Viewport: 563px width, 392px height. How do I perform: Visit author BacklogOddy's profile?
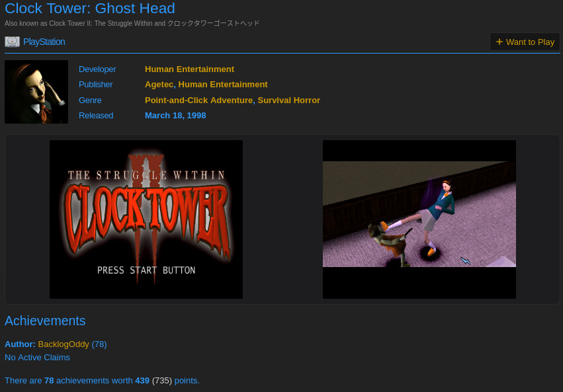(x=64, y=344)
